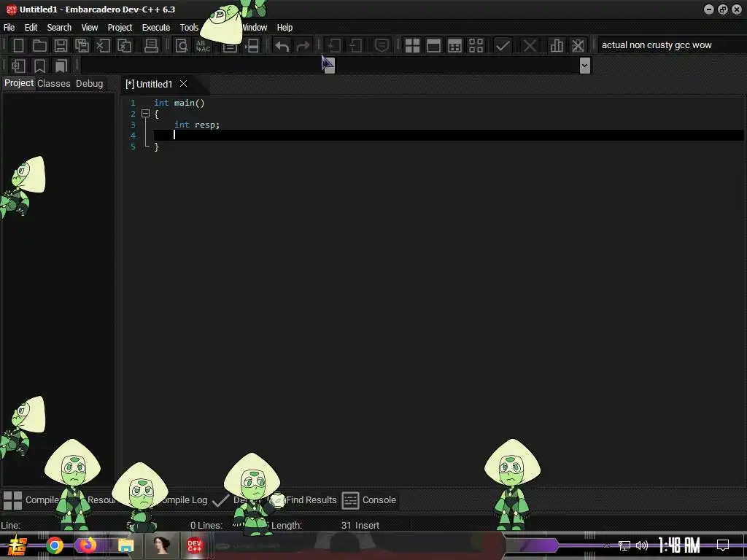The height and width of the screenshot is (560, 747).
Task: Indent the selected code
Action: (x=334, y=46)
